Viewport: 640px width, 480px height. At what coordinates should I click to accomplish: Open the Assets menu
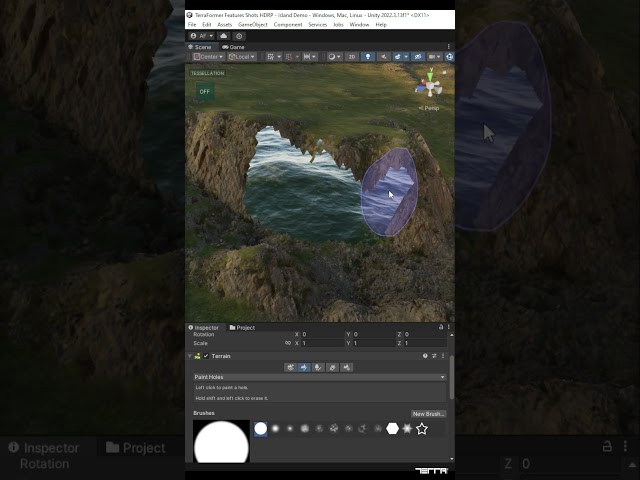[x=224, y=24]
